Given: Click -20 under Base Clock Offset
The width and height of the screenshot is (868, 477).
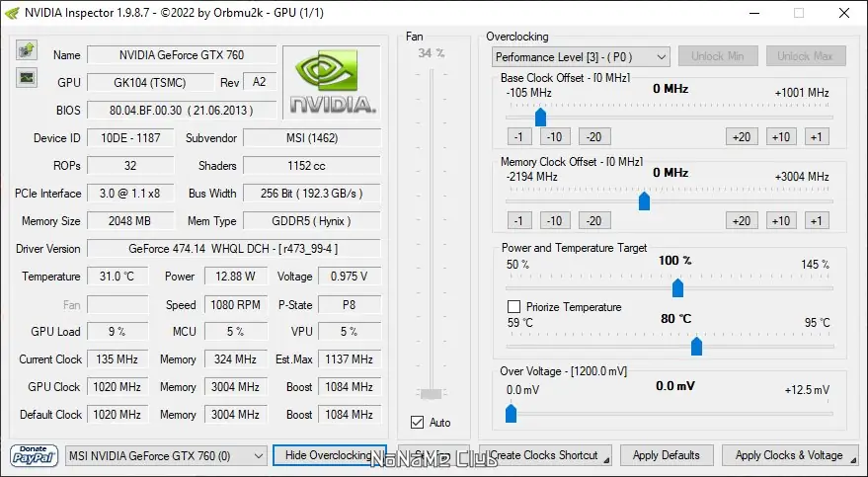Looking at the screenshot, I should 594,136.
